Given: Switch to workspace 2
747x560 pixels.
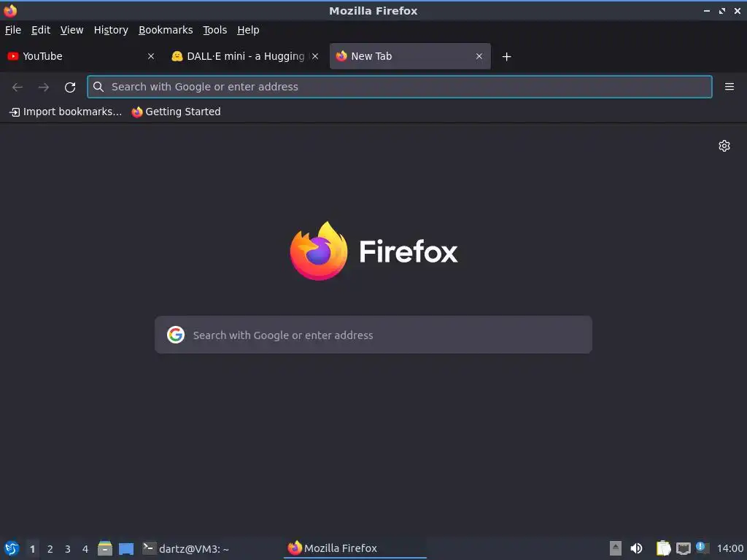Looking at the screenshot, I should [x=50, y=549].
